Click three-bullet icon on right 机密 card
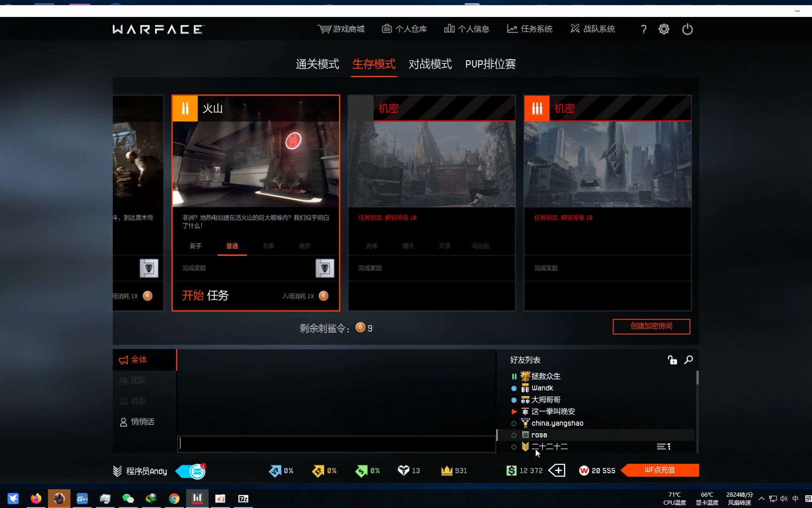 tap(537, 109)
